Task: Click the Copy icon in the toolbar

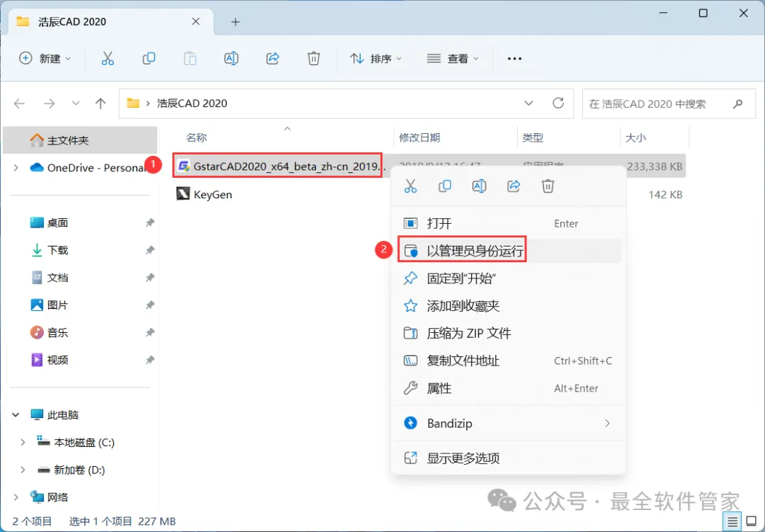Action: point(149,59)
